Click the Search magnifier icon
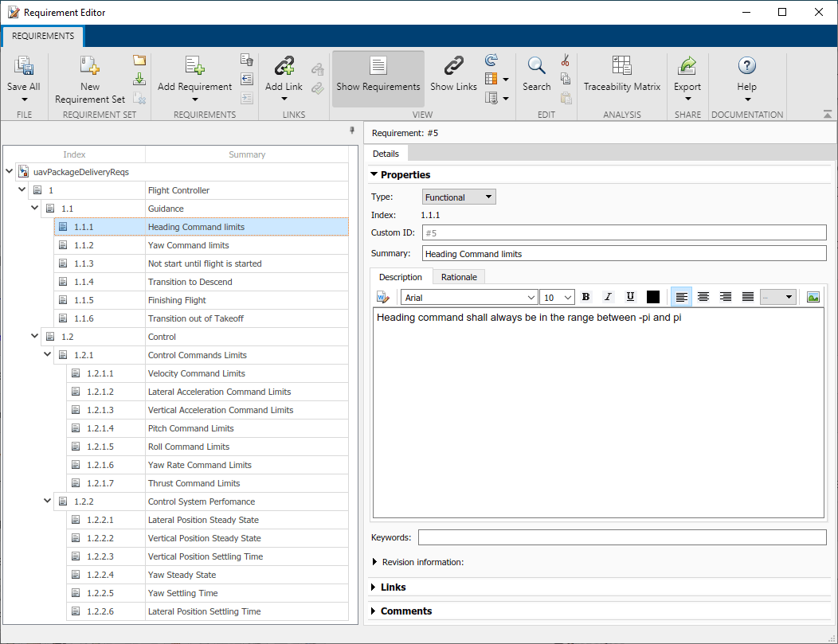838x644 pixels. coord(536,66)
